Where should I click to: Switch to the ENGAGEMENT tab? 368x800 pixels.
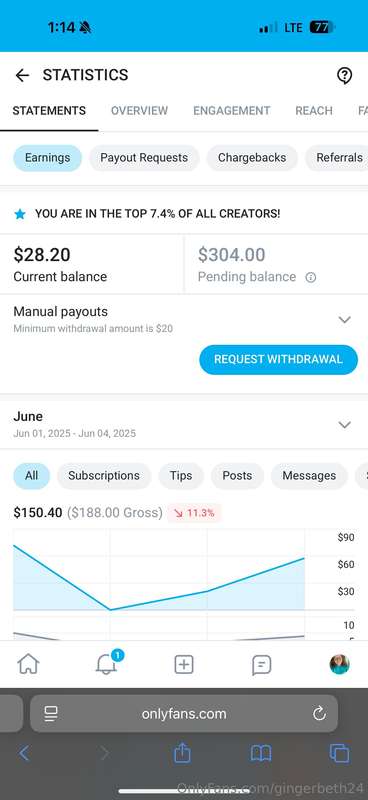coord(232,111)
